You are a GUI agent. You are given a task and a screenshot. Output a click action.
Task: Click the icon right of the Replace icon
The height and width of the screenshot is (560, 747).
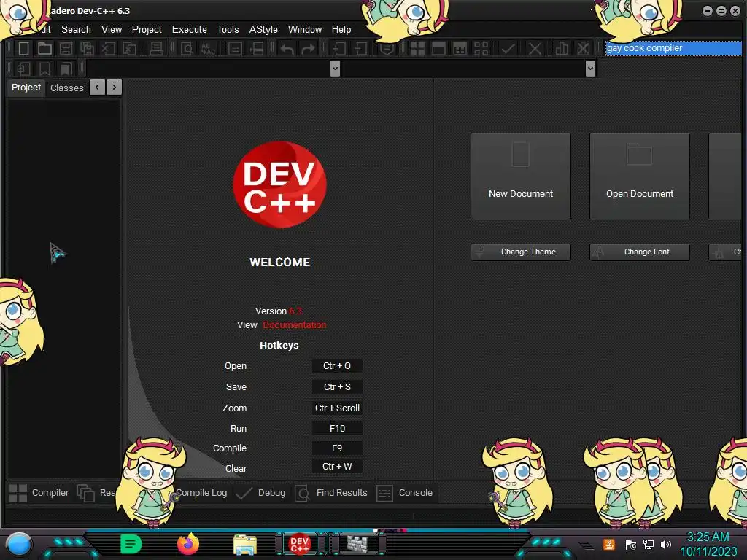tap(235, 48)
